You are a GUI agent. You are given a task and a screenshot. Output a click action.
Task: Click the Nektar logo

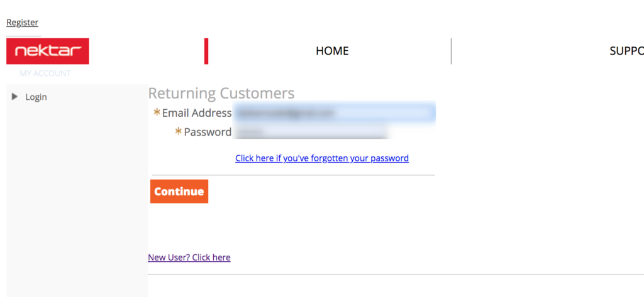48,51
